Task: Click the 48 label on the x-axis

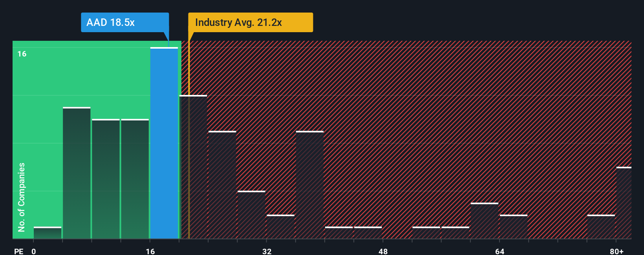Action: pyautogui.click(x=383, y=251)
